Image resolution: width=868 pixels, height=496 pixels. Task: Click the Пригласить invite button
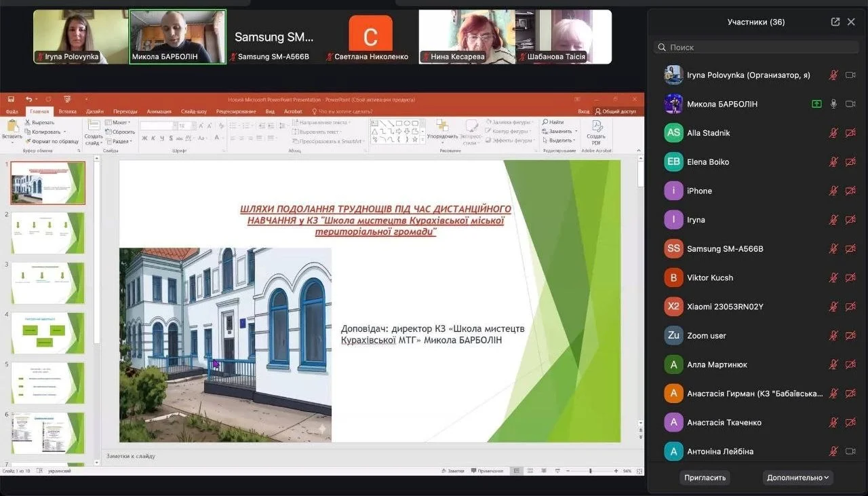[705, 478]
